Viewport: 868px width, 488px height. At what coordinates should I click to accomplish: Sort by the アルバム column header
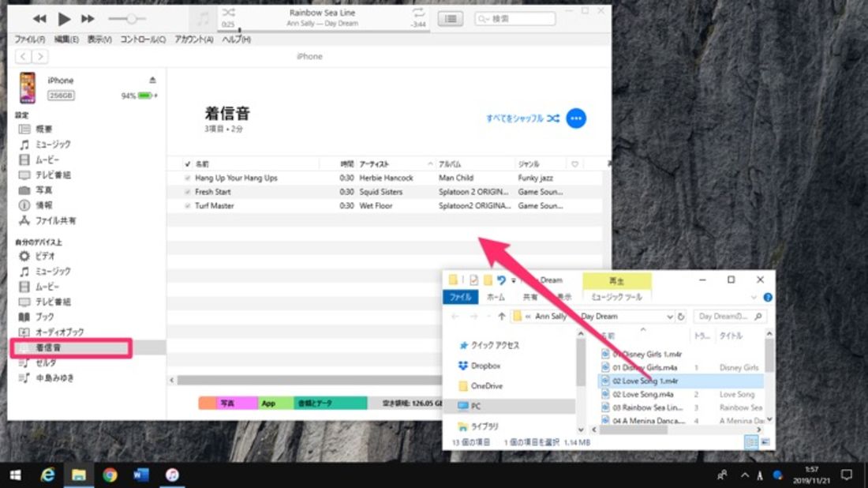click(x=475, y=164)
